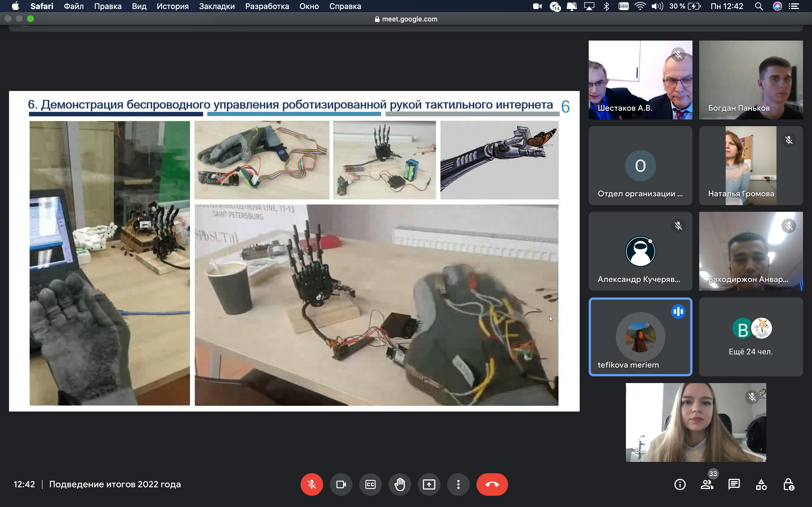Select the tefikova meriem speaker tile

pyautogui.click(x=640, y=337)
